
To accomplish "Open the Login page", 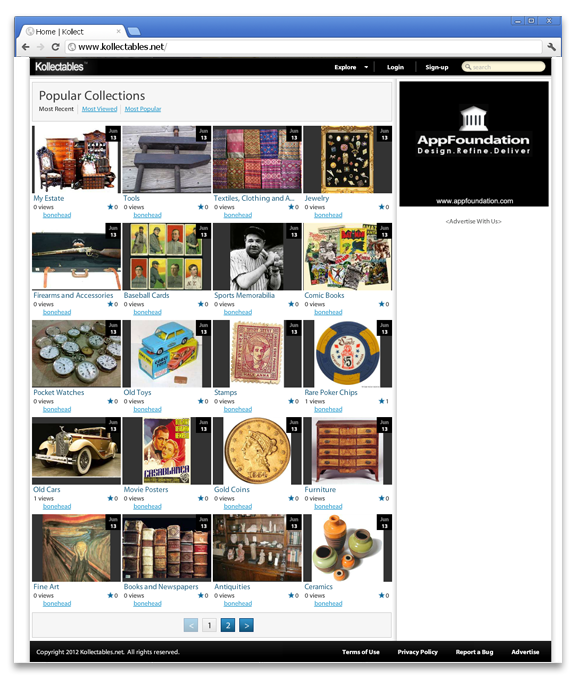I will (x=395, y=67).
